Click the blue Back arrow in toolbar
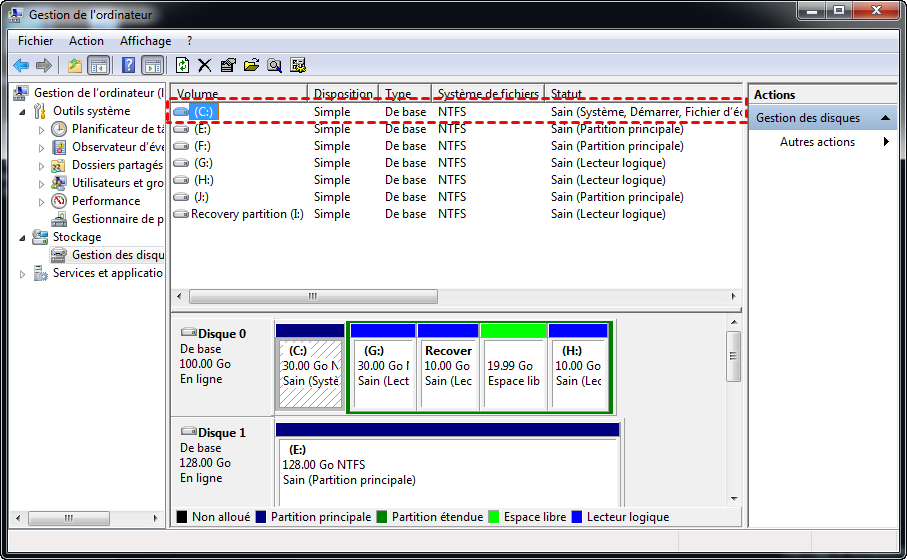 point(20,65)
